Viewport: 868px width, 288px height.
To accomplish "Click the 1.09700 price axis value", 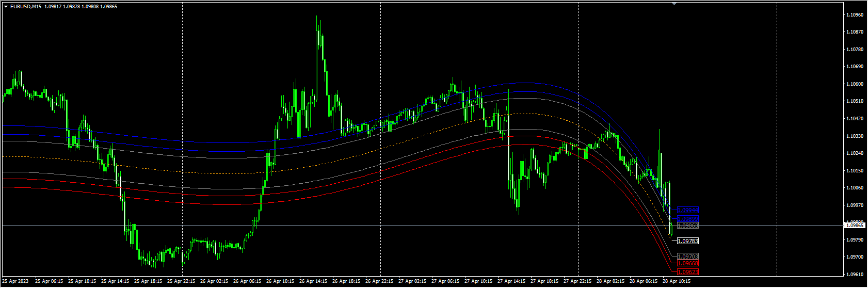I will pos(855,257).
